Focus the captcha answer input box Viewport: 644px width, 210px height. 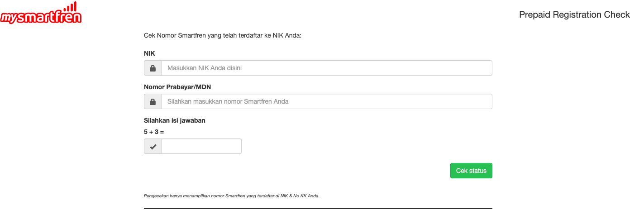coord(201,147)
